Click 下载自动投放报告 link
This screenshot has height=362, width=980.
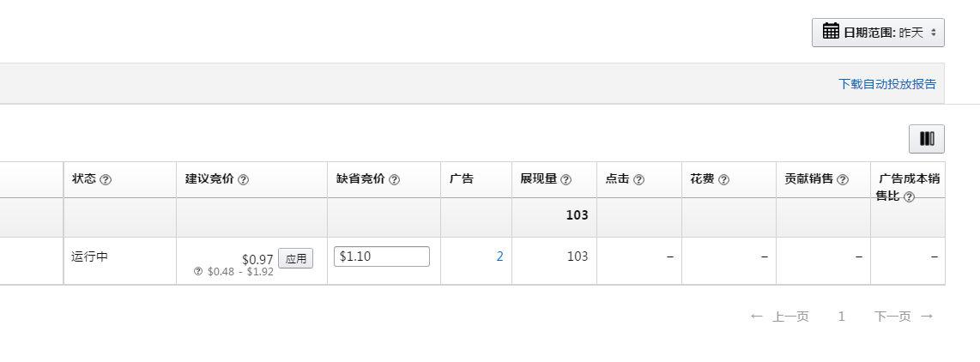(x=887, y=84)
